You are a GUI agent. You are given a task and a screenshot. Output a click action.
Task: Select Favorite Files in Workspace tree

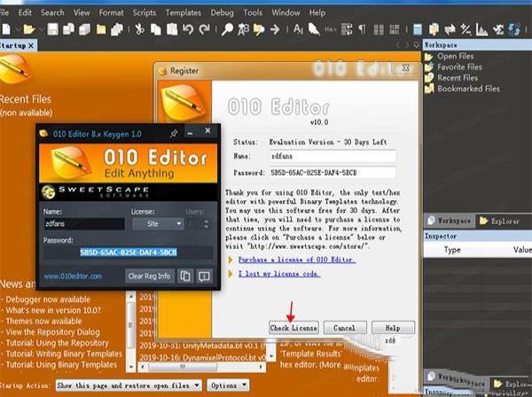[x=459, y=67]
